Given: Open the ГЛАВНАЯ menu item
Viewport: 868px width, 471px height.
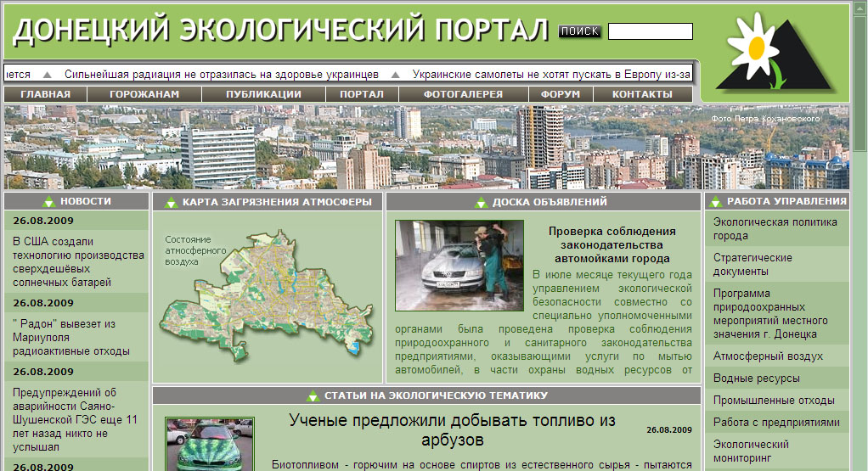Looking at the screenshot, I should coord(45,94).
